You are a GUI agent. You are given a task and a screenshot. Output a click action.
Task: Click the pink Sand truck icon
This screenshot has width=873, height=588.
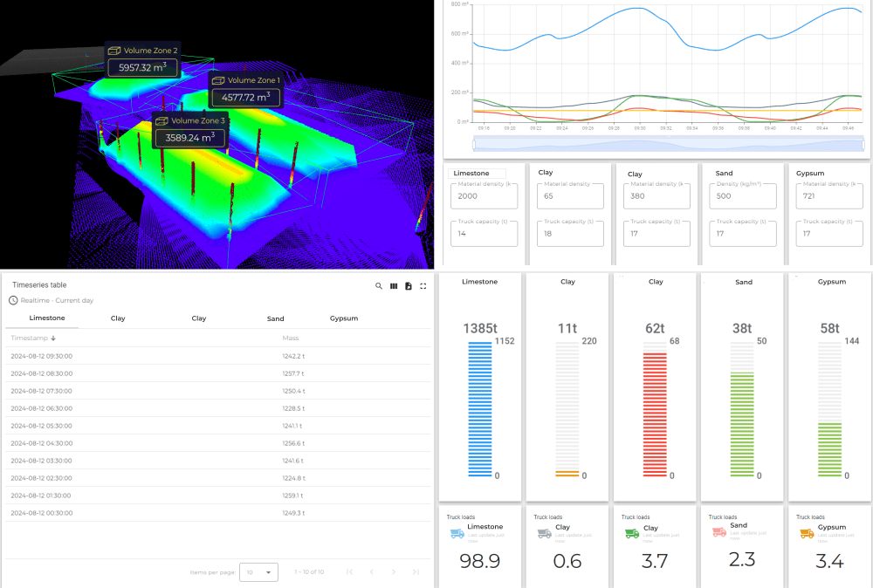pyautogui.click(x=718, y=531)
